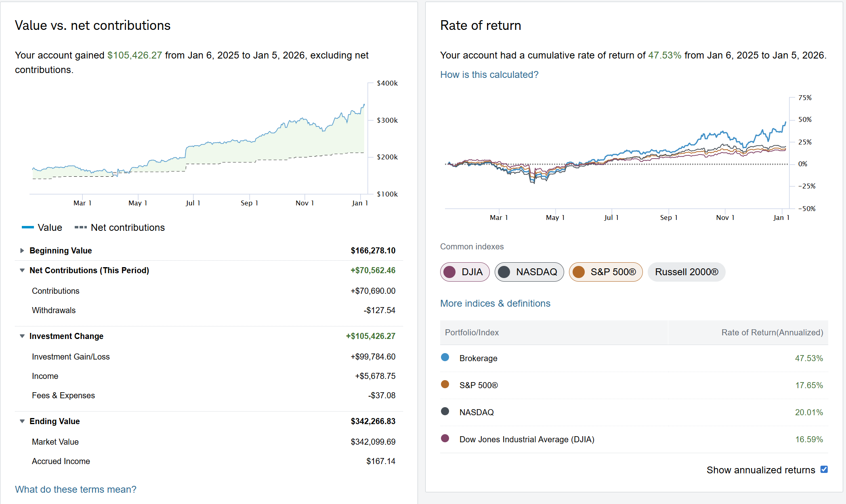The width and height of the screenshot is (846, 504).
Task: Click What do these terms mean? link
Action: pos(76,489)
